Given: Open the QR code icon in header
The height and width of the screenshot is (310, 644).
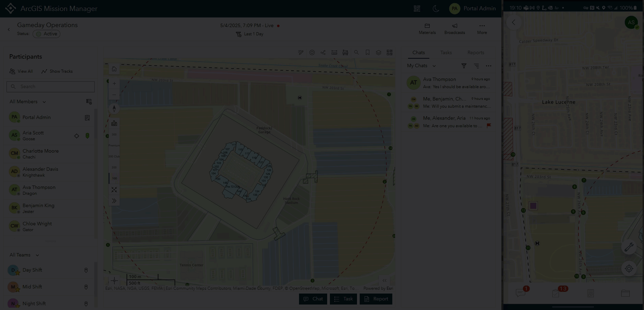Looking at the screenshot, I should click(417, 9).
